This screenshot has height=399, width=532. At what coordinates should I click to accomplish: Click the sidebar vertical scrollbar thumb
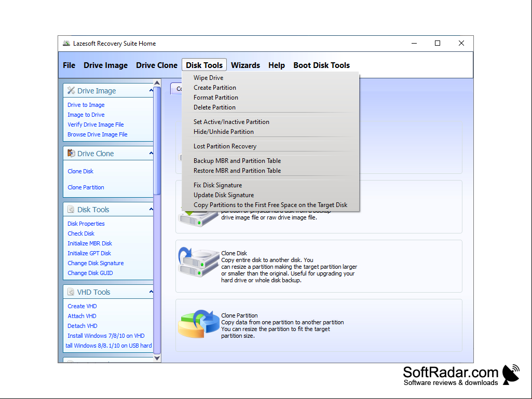pos(157,141)
